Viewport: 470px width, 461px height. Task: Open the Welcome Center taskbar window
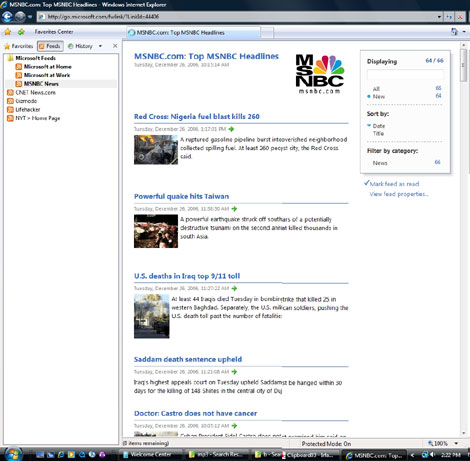[150, 454]
